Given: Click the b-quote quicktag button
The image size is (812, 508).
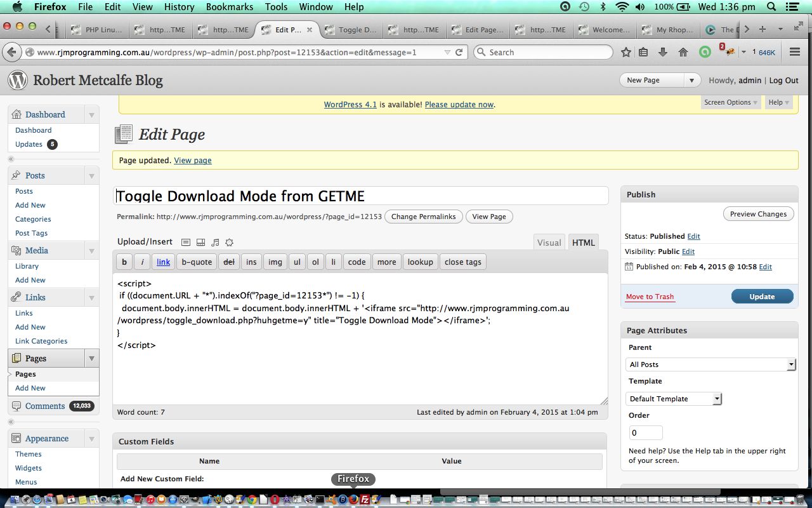Looking at the screenshot, I should tap(197, 262).
